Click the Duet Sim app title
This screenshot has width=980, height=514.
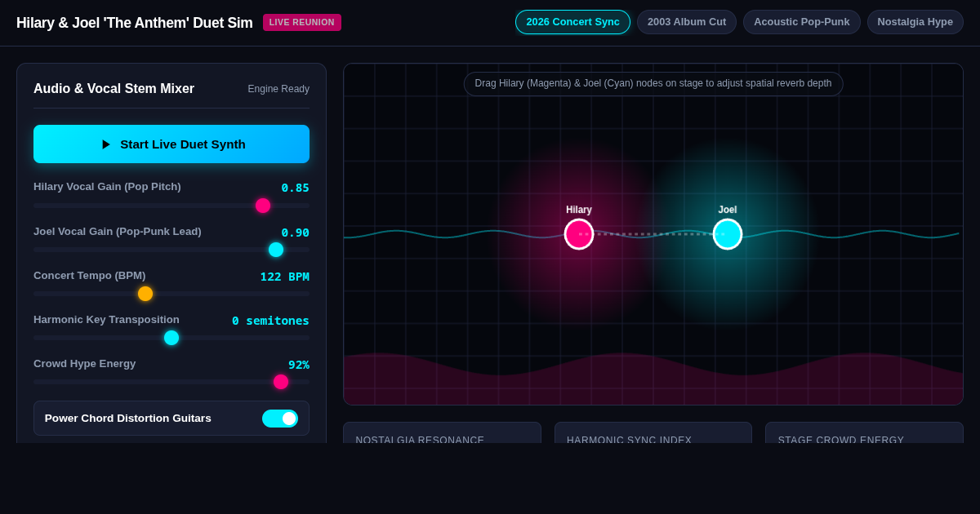click(x=135, y=23)
